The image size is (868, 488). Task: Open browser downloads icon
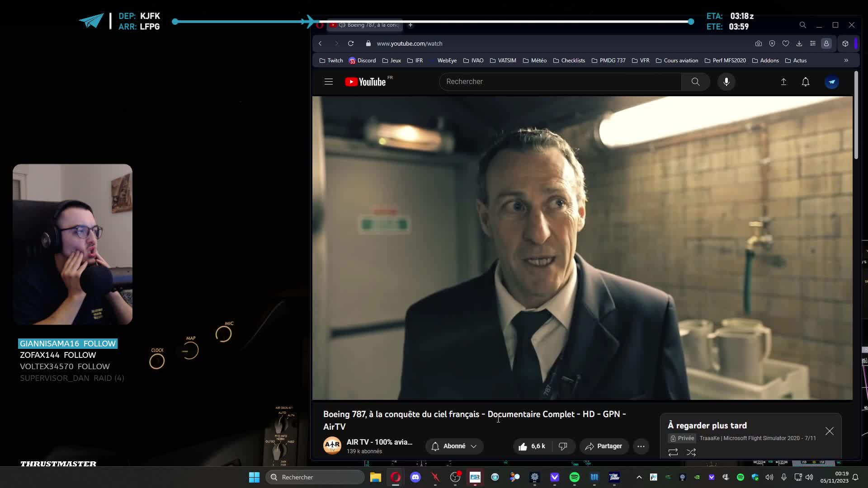tap(799, 43)
